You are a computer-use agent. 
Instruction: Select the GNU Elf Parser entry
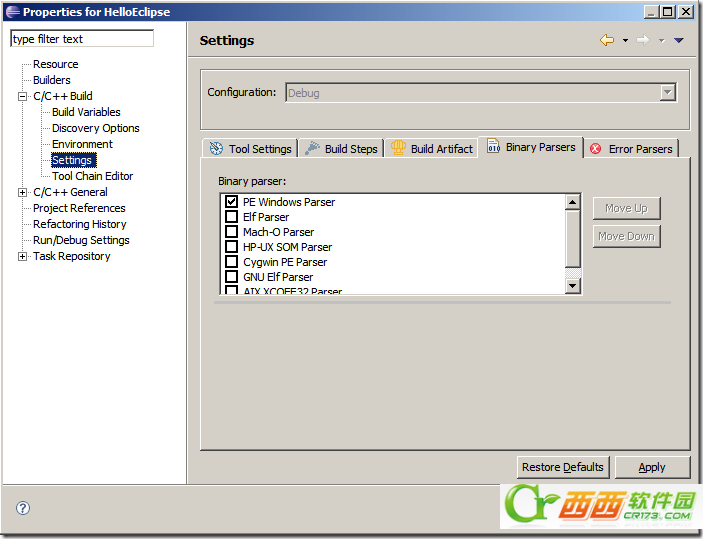pyautogui.click(x=278, y=277)
